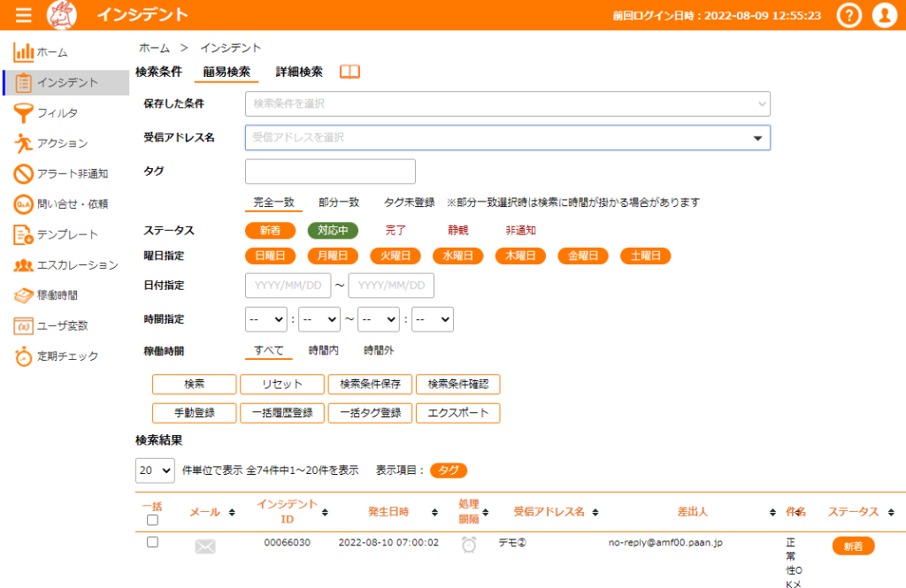This screenshot has width=906, height=588.
Task: Open the end hour dropdown in 時間指定
Action: 379,319
